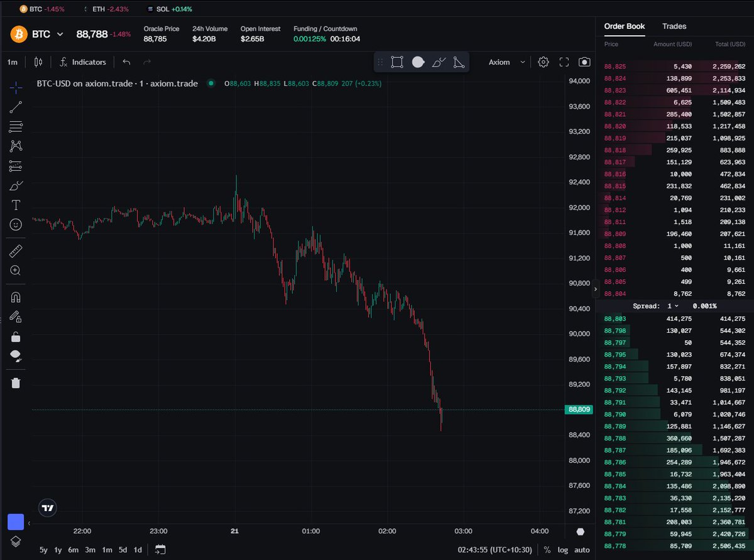The image size is (754, 560).
Task: Set chart range to 1d
Action: click(x=138, y=550)
